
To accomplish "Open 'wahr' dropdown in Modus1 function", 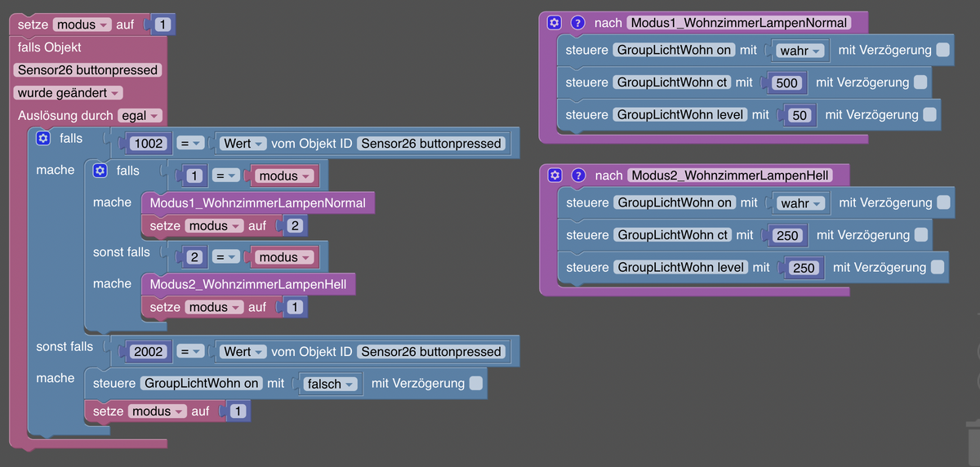I will (x=800, y=51).
